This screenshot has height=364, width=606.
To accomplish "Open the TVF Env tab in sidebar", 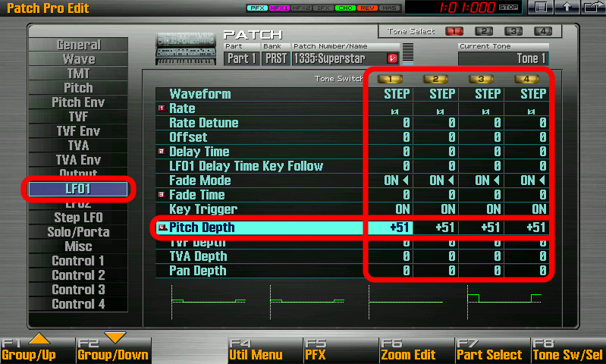I will coord(78,131).
